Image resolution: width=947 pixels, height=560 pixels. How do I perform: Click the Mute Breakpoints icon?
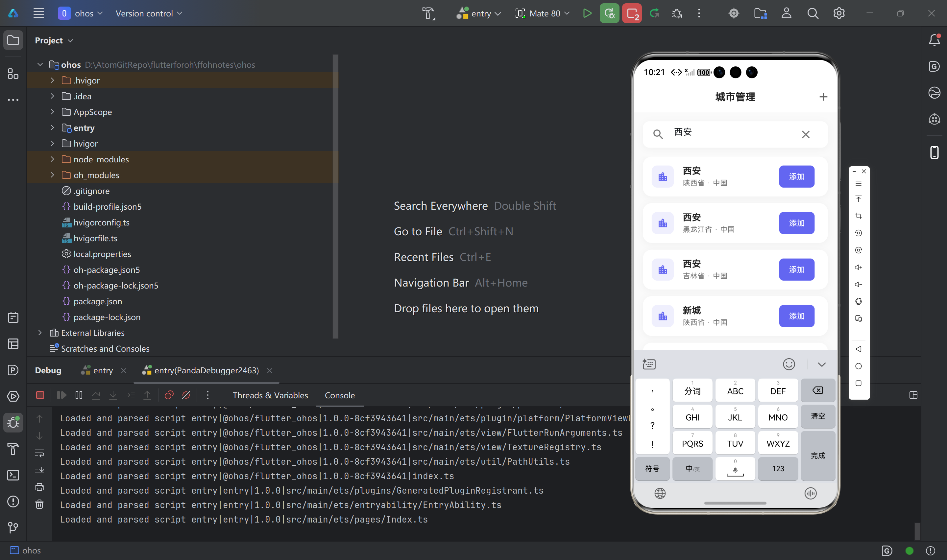pos(186,395)
